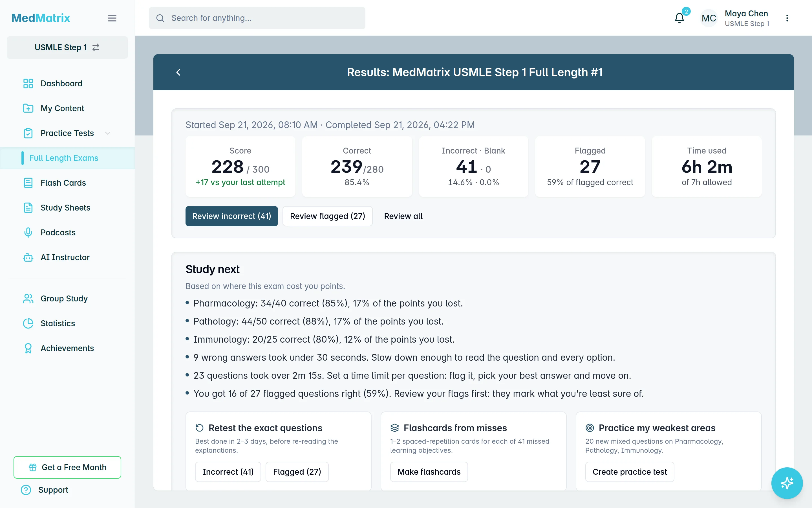Click the Incorrect · Blank 41 card

(x=473, y=167)
